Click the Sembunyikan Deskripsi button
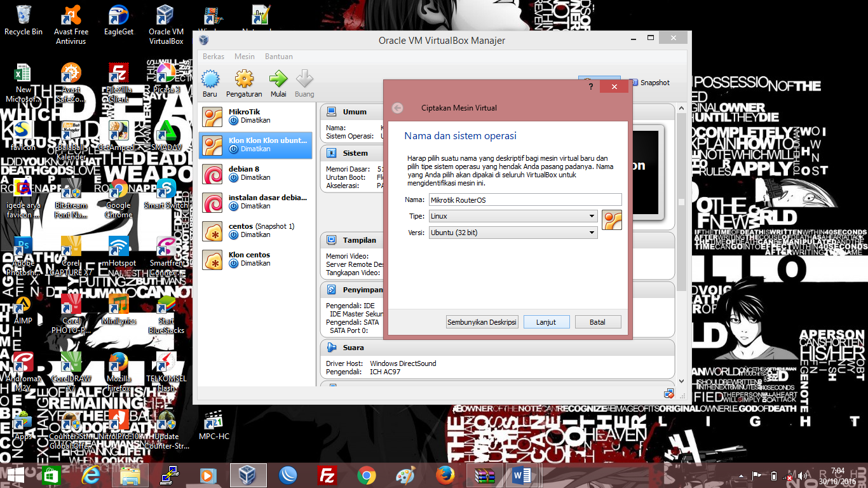Viewport: 868px width, 488px height. (482, 322)
